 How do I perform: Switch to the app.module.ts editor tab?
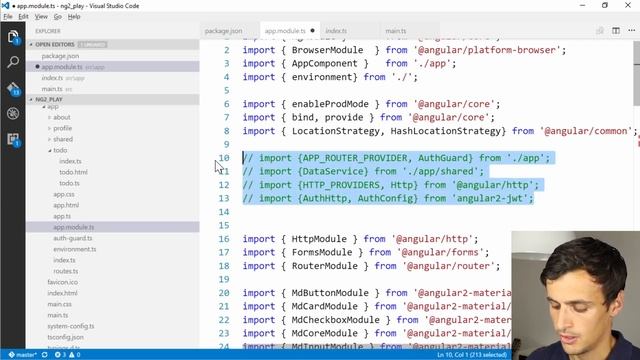pyautogui.click(x=290, y=31)
